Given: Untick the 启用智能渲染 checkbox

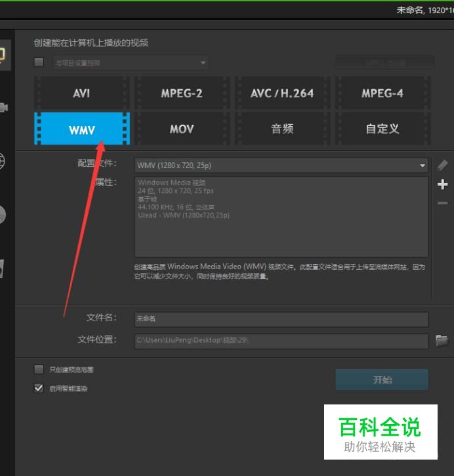Looking at the screenshot, I should click(39, 388).
